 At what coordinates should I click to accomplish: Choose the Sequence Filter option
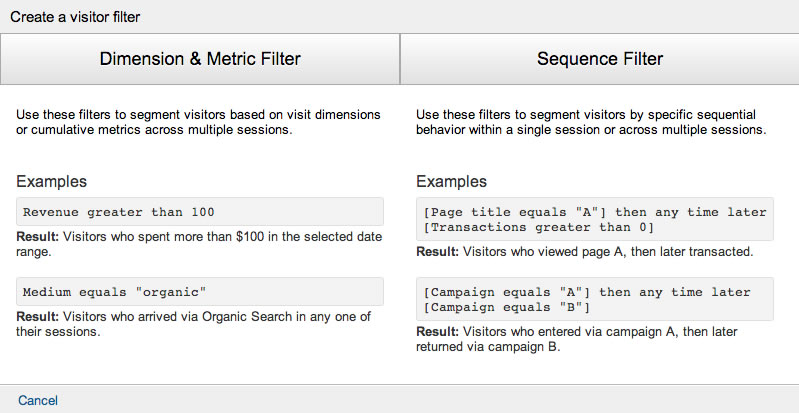(599, 59)
